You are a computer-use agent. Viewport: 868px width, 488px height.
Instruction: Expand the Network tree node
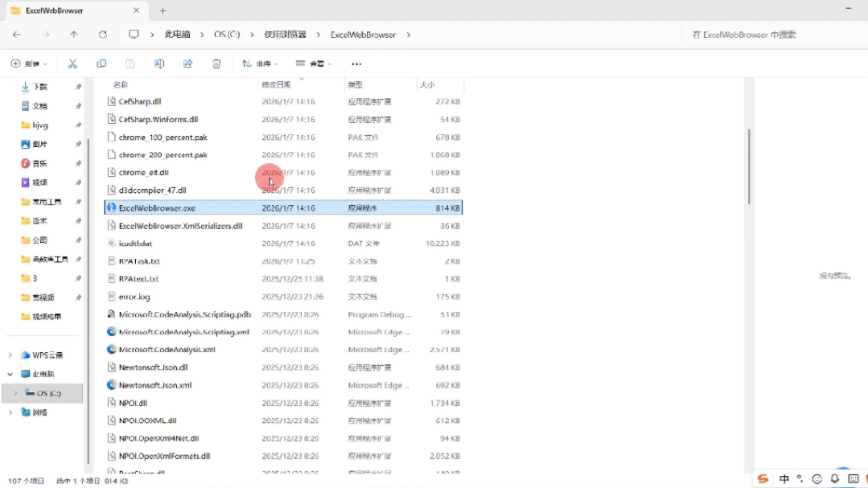pyautogui.click(x=10, y=412)
